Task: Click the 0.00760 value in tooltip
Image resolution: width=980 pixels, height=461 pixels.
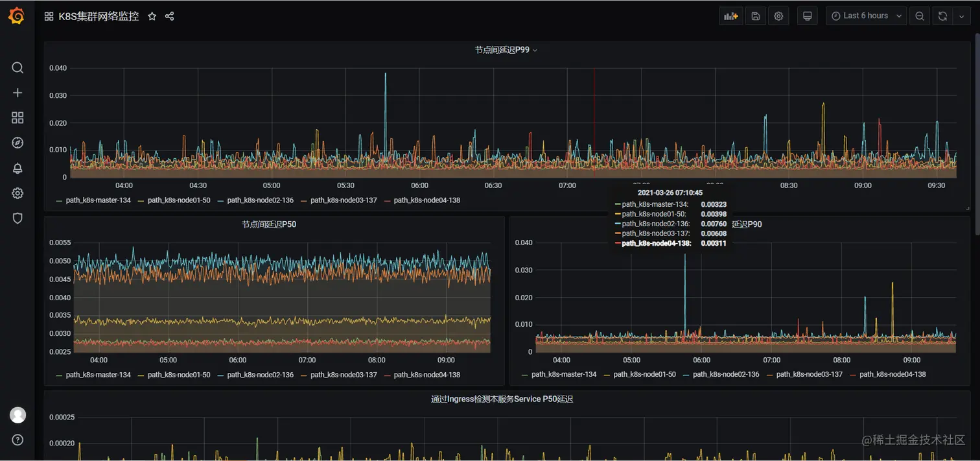Action: (714, 224)
